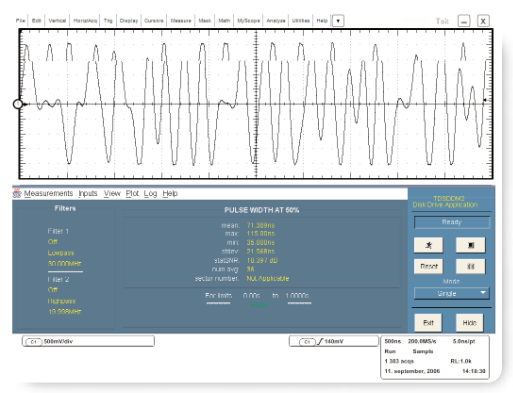
Task: Open the Edit menu
Action: (36, 21)
